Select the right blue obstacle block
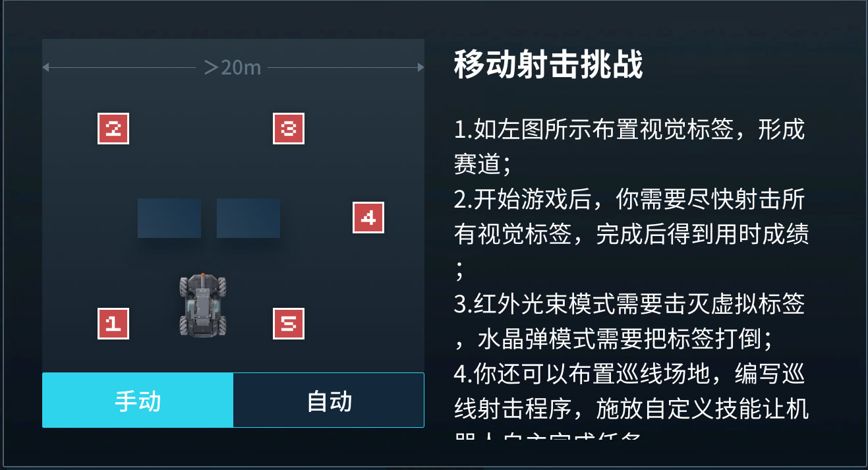 pos(248,218)
